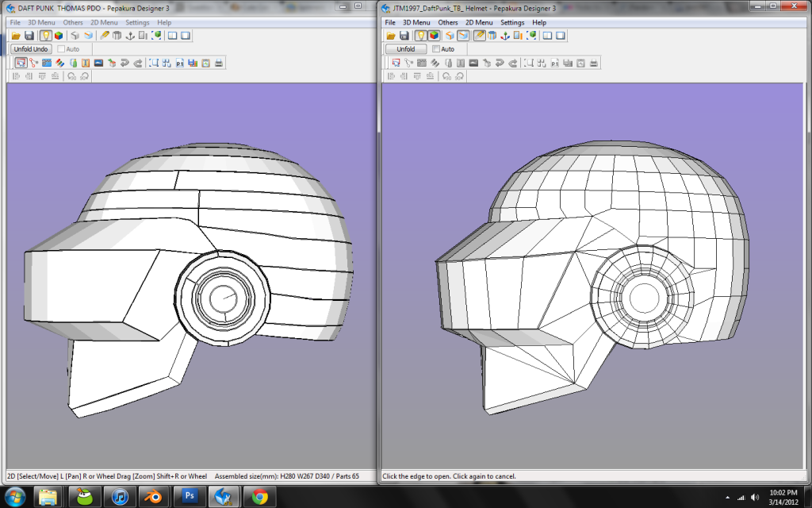Click the Unfold button in JTM1997 helmet window

tap(406, 48)
